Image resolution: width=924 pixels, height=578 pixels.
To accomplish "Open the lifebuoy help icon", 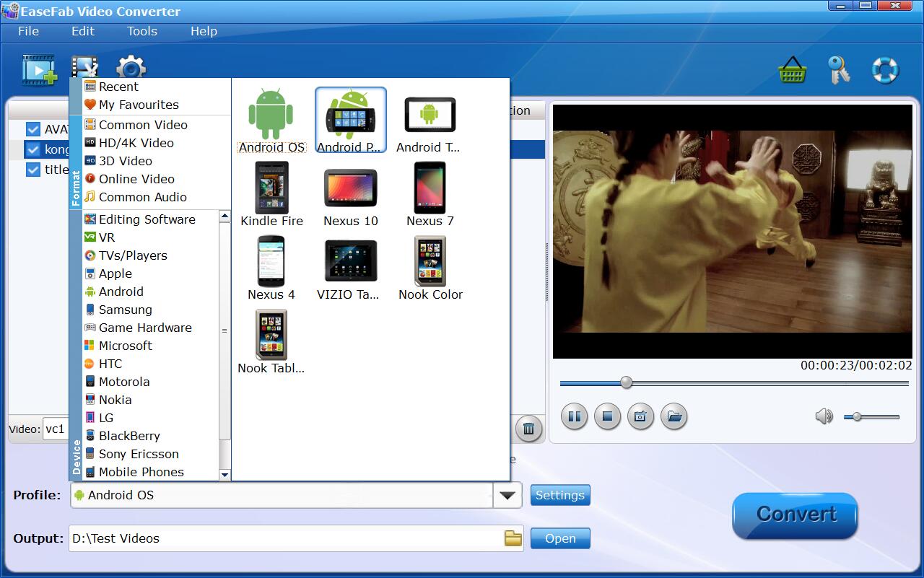I will (x=884, y=70).
